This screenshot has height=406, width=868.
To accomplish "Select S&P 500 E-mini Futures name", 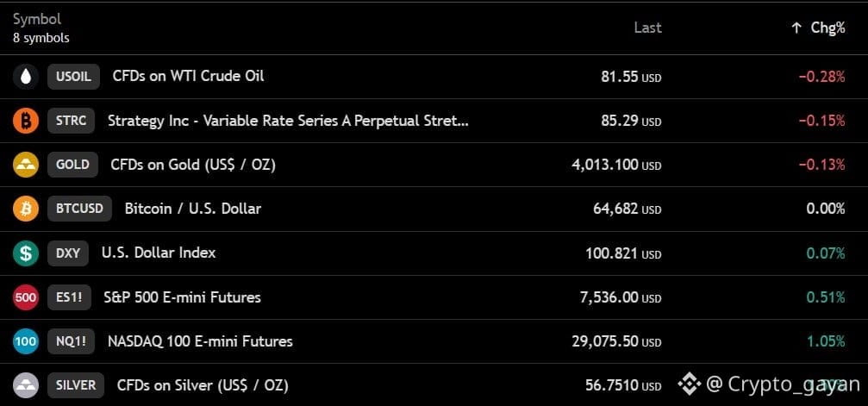I will (182, 297).
